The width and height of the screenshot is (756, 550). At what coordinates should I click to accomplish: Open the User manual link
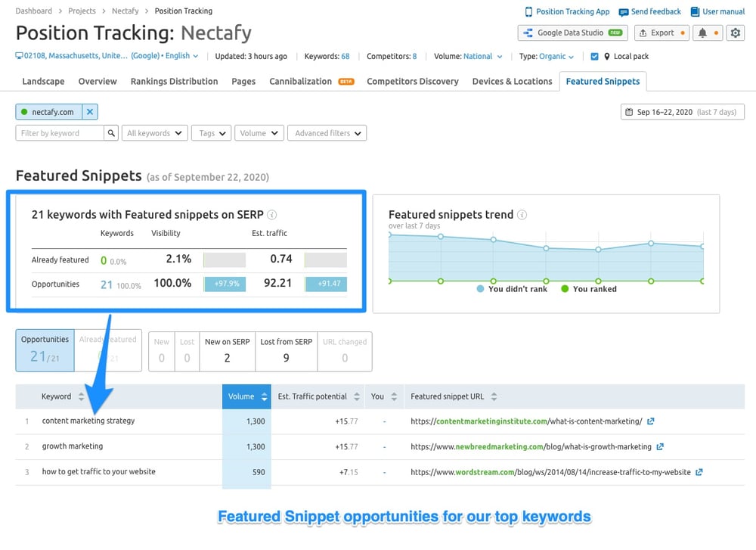pos(718,11)
